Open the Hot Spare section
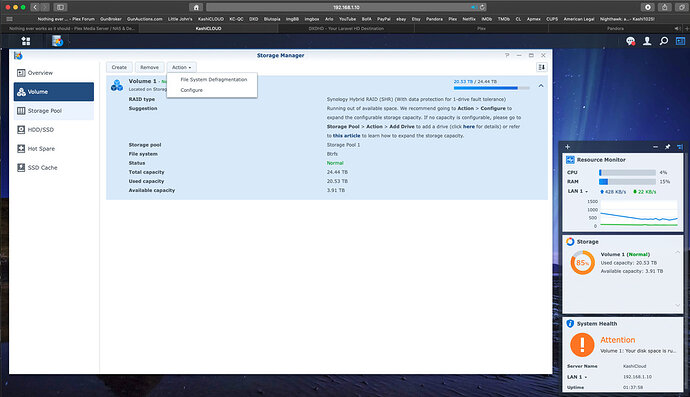This screenshot has width=690, height=397. tap(54, 148)
